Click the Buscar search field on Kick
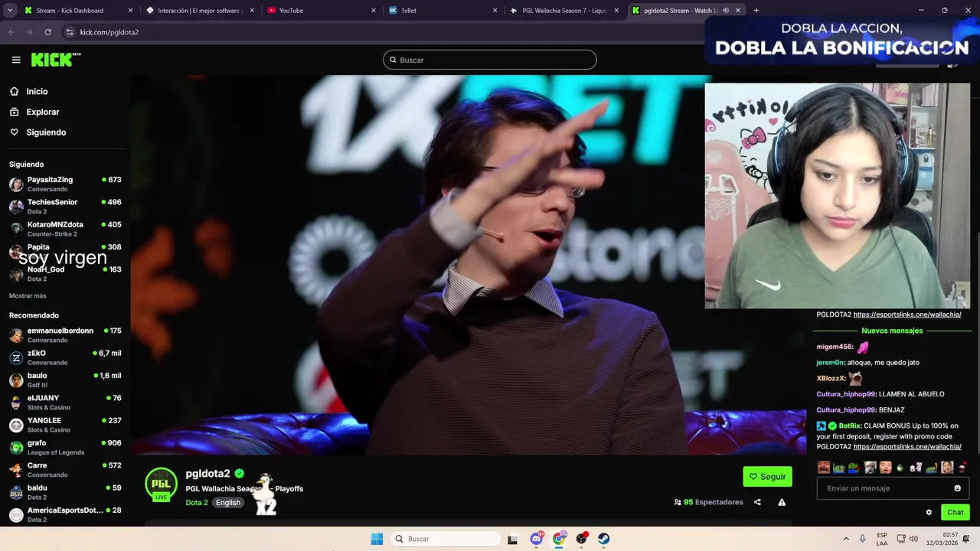 click(x=490, y=60)
